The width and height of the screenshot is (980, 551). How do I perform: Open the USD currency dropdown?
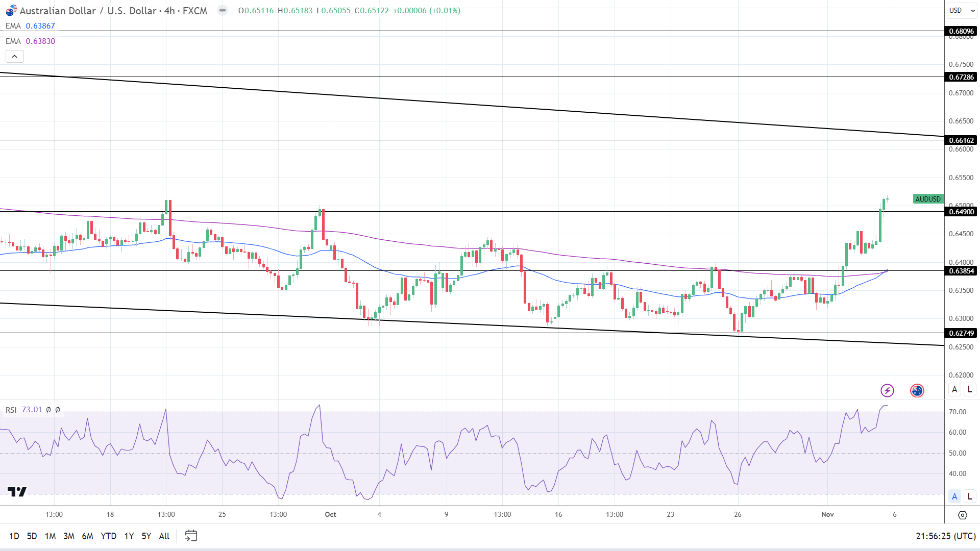962,10
